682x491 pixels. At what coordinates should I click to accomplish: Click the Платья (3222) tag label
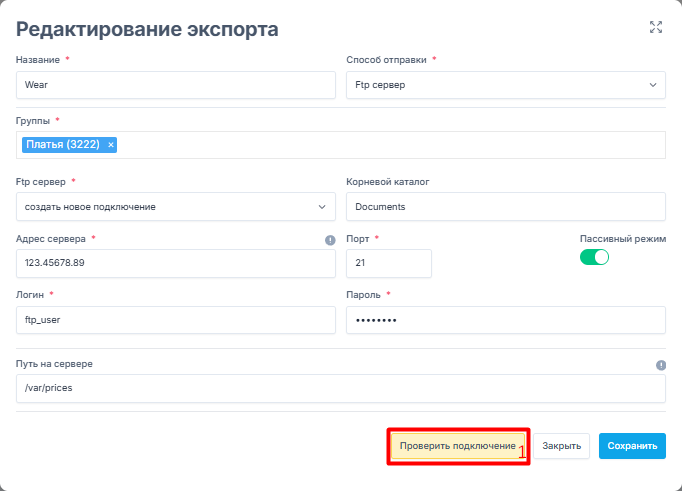[62, 145]
